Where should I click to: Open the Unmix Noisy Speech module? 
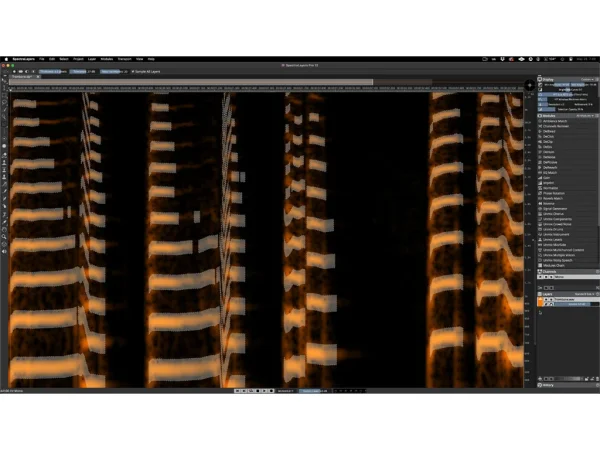(541, 259)
